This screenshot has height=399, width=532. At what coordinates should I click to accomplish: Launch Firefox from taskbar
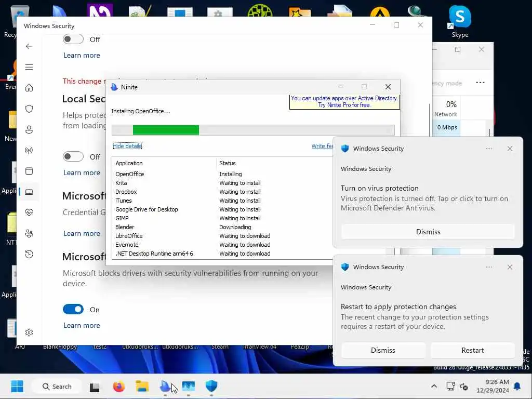[119, 386]
